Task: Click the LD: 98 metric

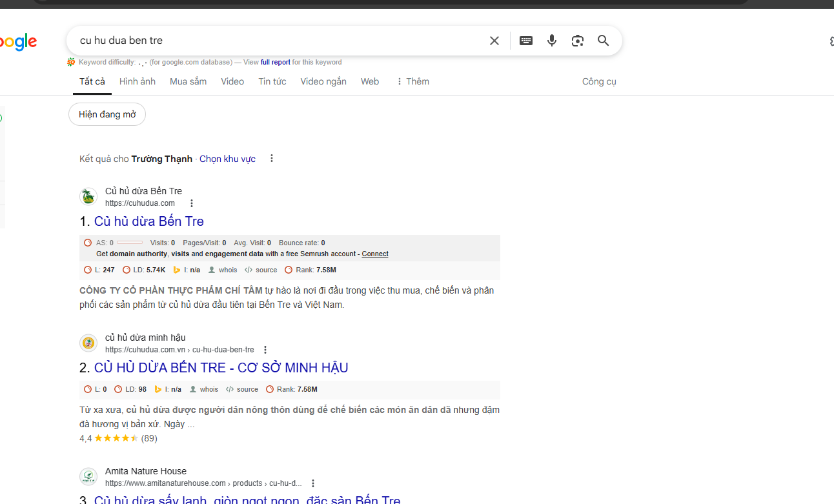Action: pos(130,390)
